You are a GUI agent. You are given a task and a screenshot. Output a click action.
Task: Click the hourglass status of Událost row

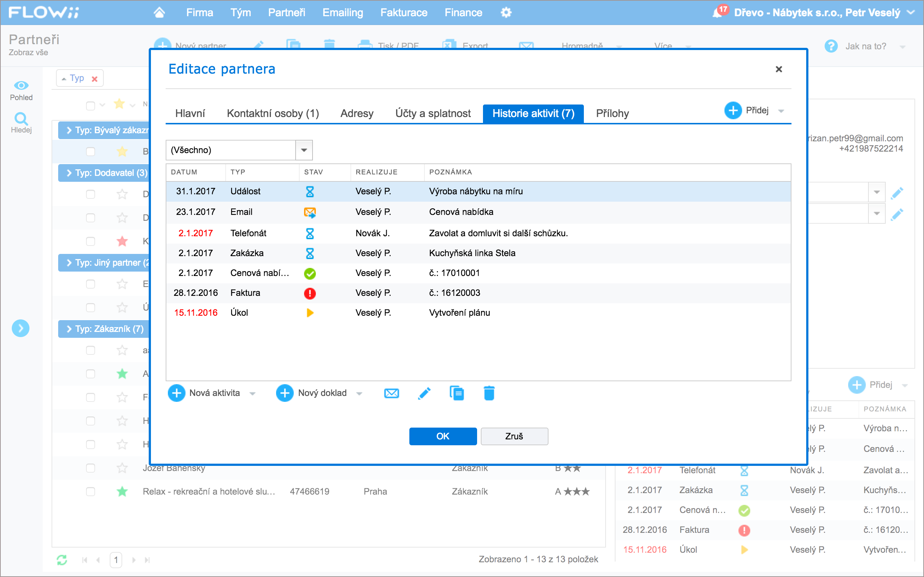coord(310,192)
